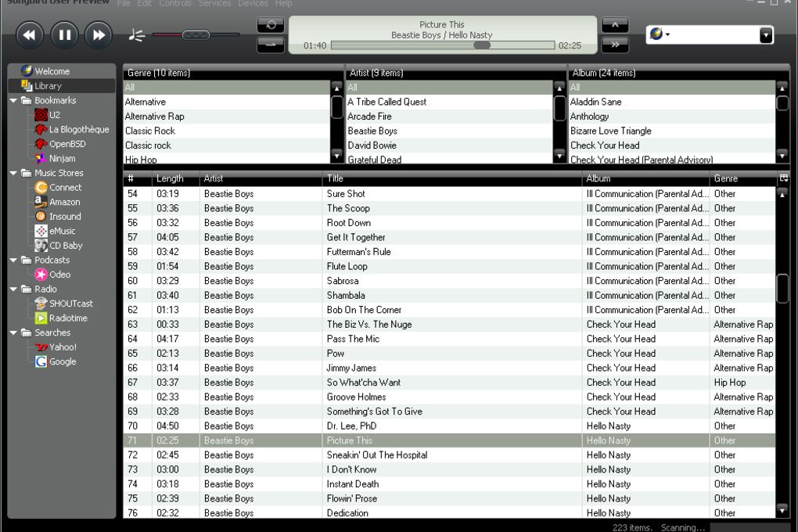Click the up-arrow button beside track display
This screenshot has width=798, height=532.
pos(615,24)
